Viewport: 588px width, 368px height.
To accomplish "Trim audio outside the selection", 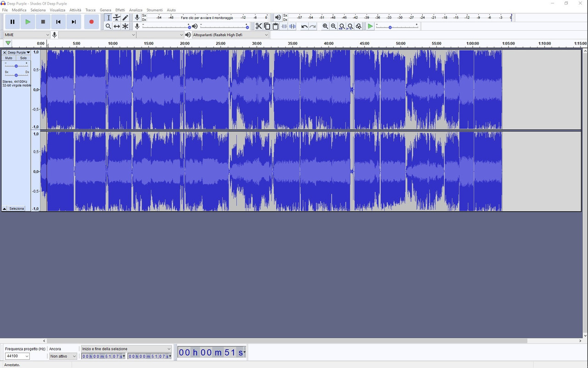I will click(x=284, y=26).
